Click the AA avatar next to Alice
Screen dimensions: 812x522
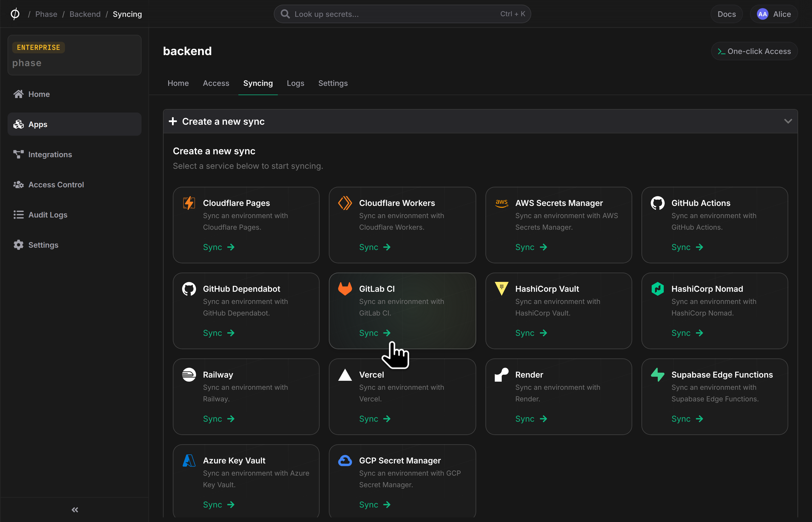pyautogui.click(x=762, y=14)
